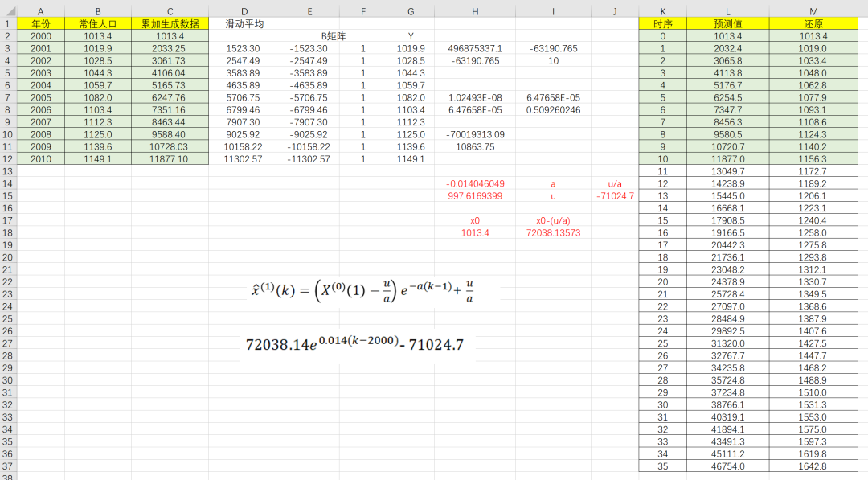This screenshot has width=868, height=480.
Task: Select red x0 value 1013.4
Action: [x=475, y=232]
